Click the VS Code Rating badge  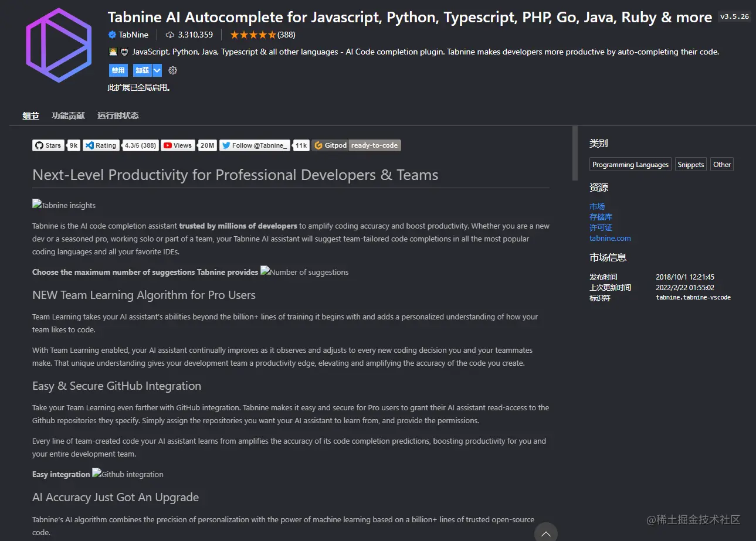pos(101,145)
